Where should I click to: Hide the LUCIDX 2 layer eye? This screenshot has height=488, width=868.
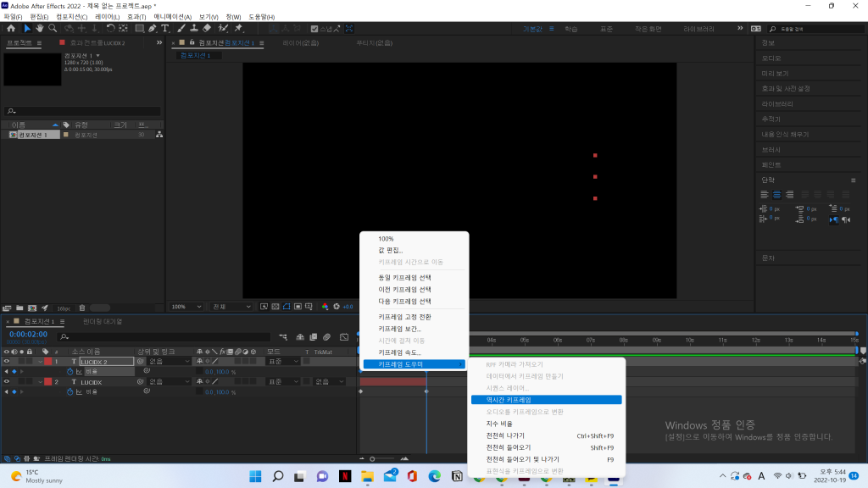click(x=7, y=361)
